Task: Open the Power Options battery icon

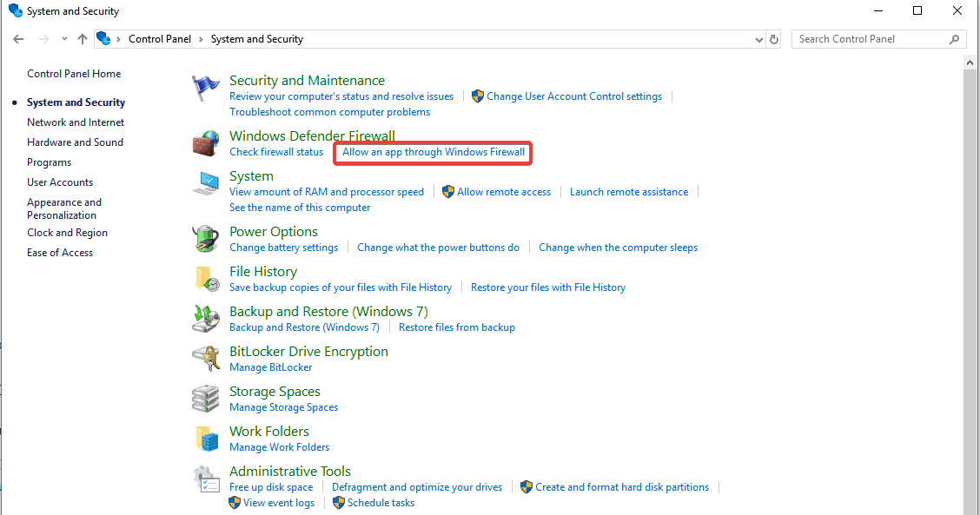Action: tap(206, 239)
